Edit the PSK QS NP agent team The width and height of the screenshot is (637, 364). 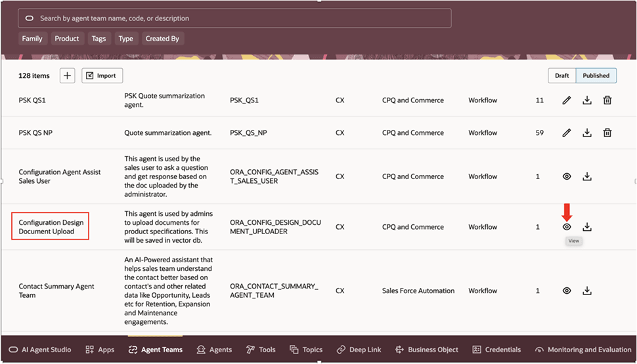point(566,132)
